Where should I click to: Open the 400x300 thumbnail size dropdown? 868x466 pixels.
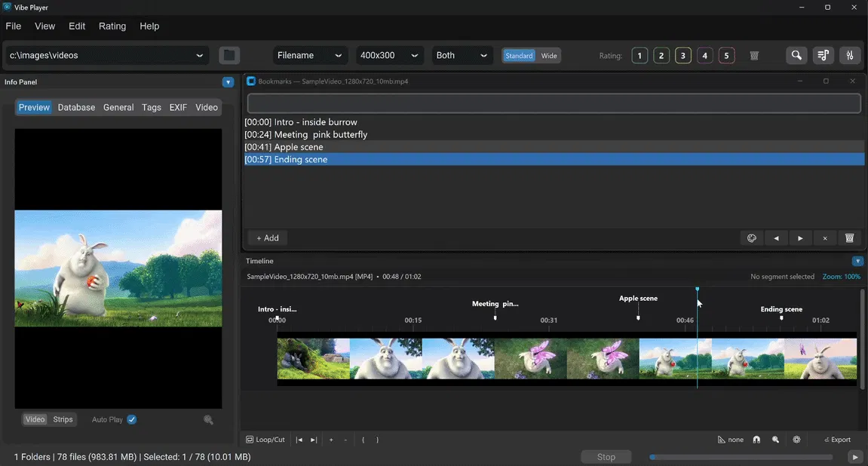click(x=389, y=55)
